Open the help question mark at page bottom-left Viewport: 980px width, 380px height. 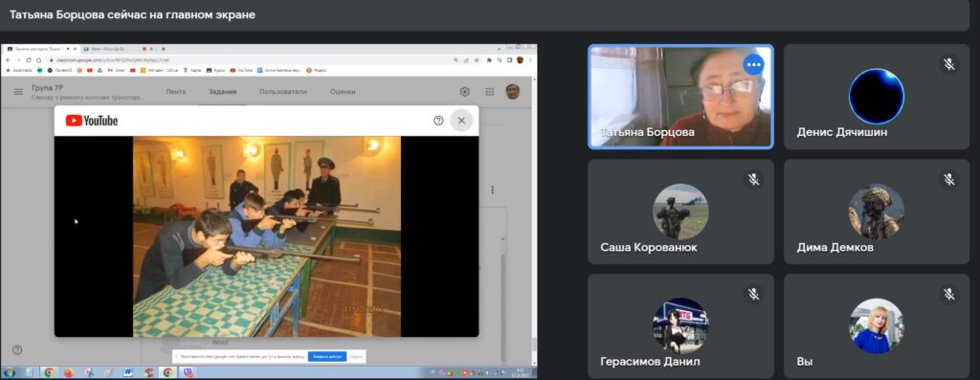tap(17, 350)
